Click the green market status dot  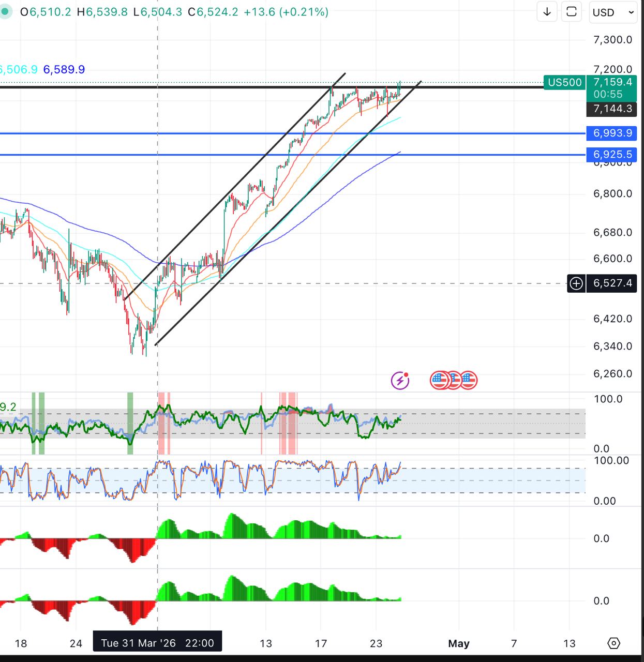tap(5, 11)
